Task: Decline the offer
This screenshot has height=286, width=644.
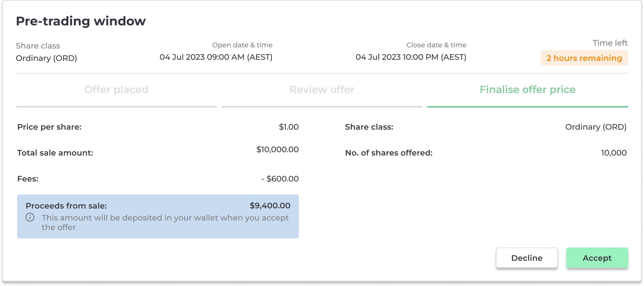Action: (x=527, y=258)
